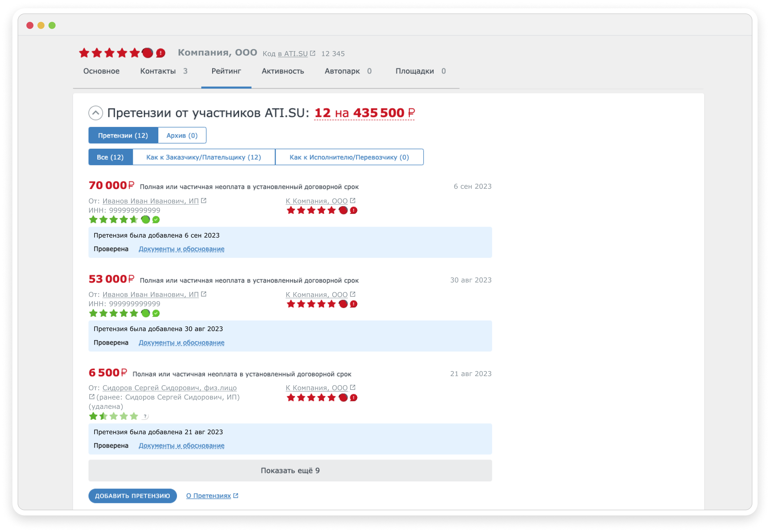The height and width of the screenshot is (532, 770).
Task: Click the external link icon next to О Претензиях
Action: click(236, 495)
